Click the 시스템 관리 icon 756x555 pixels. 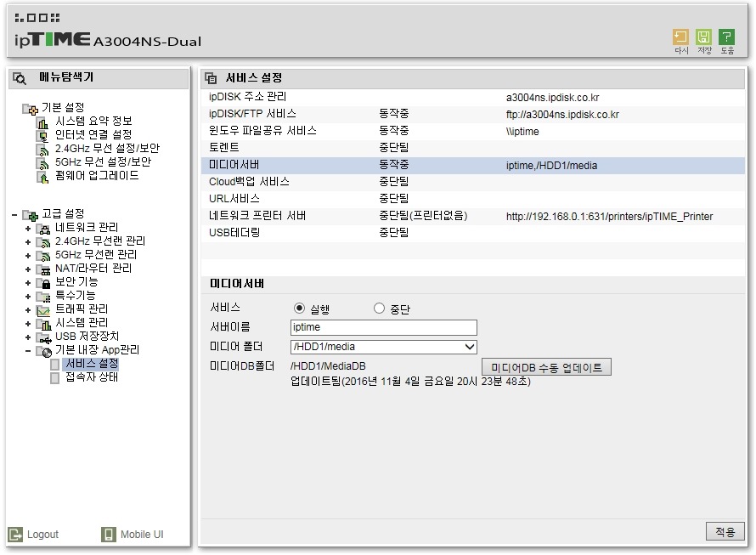[x=43, y=324]
